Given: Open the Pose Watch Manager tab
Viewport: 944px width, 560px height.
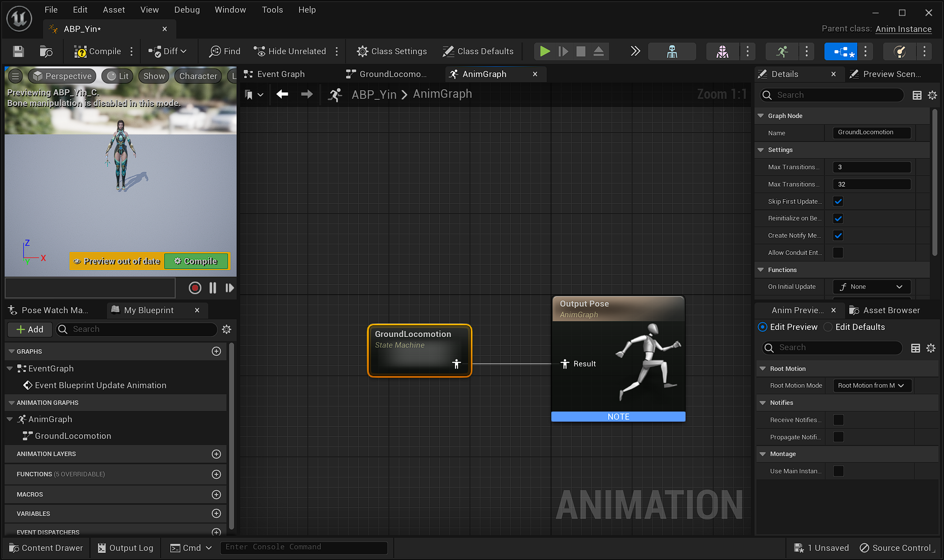Looking at the screenshot, I should pos(49,310).
